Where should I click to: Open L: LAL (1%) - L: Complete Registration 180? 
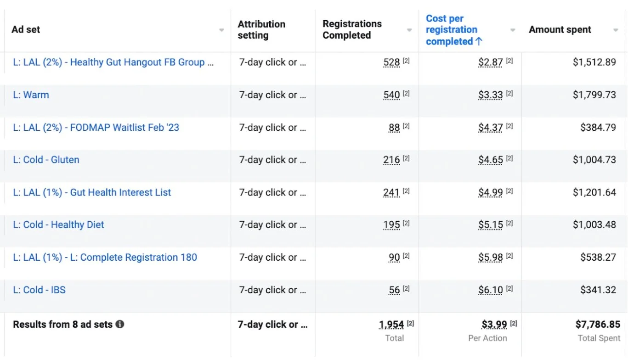pos(105,258)
